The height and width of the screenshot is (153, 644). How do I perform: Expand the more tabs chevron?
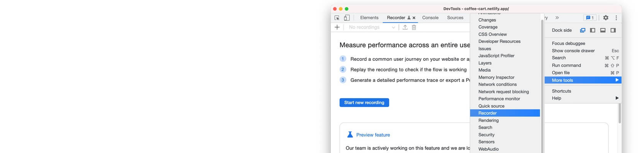point(557,18)
